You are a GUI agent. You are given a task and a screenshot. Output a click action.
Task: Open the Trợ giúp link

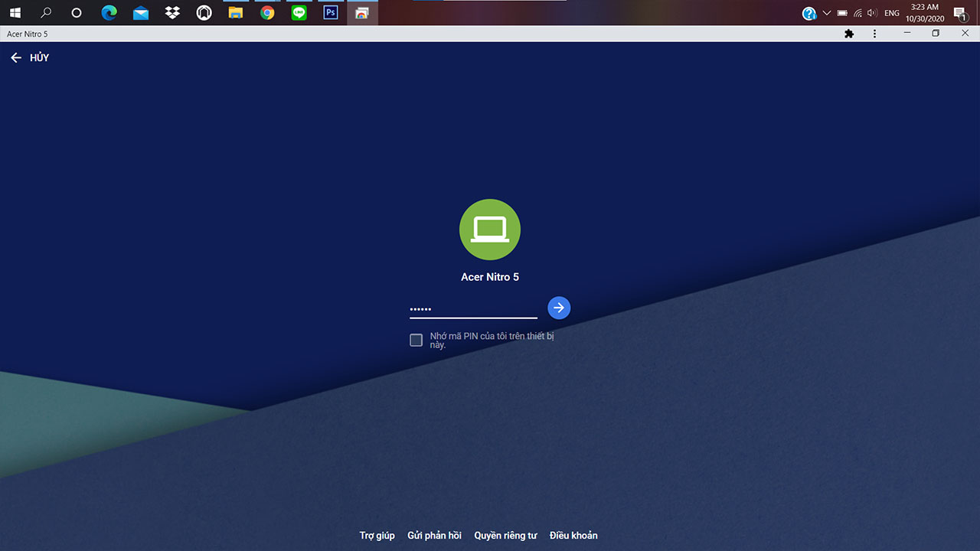[377, 536]
